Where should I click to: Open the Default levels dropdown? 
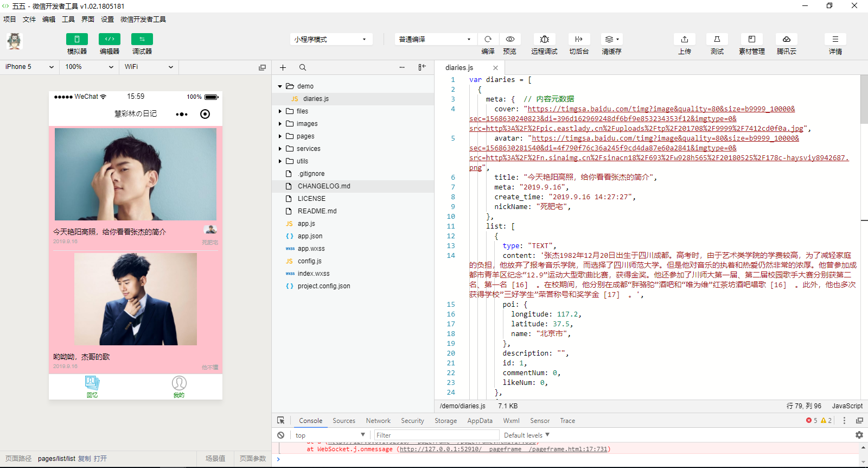tap(527, 435)
